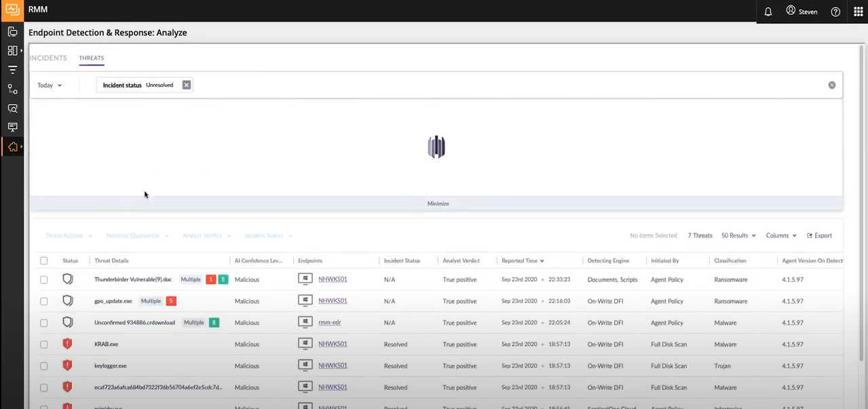Select the checkbox on the gpo_update.exe row
This screenshot has height=409, width=868.
click(x=43, y=300)
